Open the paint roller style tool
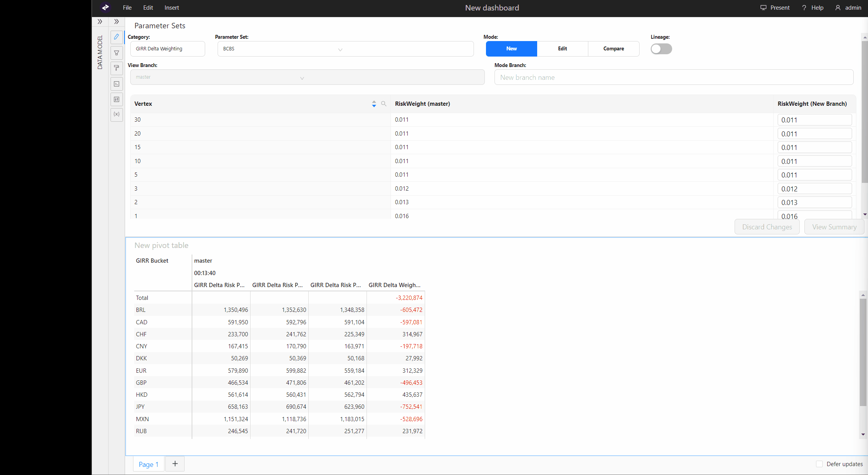The height and width of the screenshot is (475, 868). tap(116, 68)
